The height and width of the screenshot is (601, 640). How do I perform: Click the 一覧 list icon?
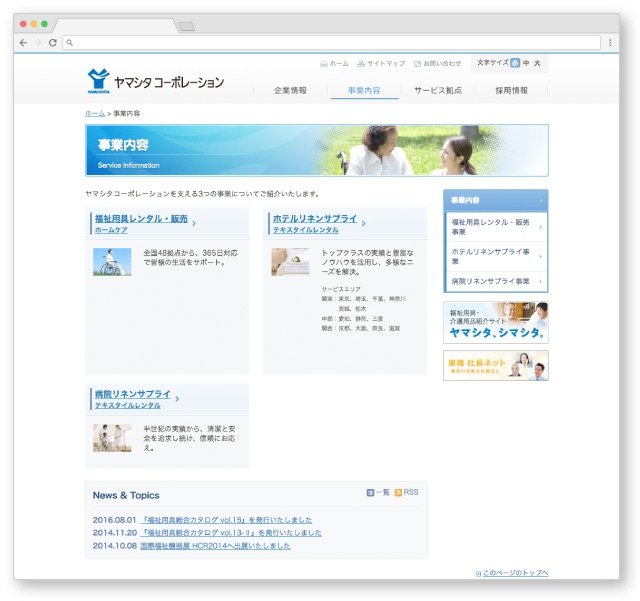pyautogui.click(x=370, y=493)
